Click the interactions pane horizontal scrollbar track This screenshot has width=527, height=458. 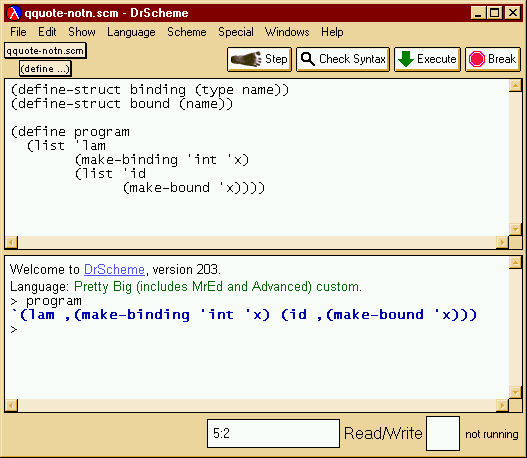click(257, 406)
